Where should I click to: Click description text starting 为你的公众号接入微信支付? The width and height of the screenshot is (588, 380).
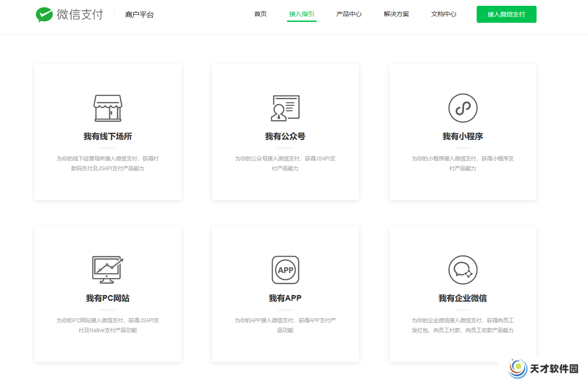[x=285, y=164]
